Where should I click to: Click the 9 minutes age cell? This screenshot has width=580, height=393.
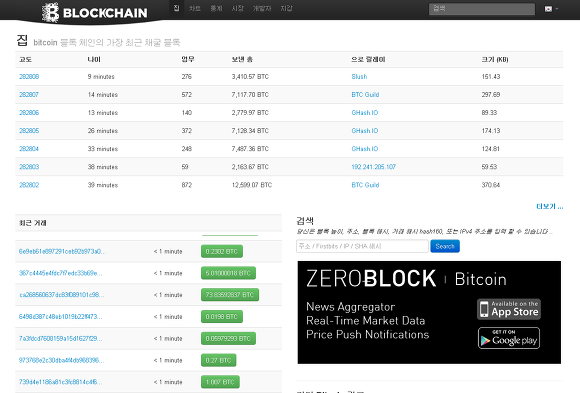[101, 77]
